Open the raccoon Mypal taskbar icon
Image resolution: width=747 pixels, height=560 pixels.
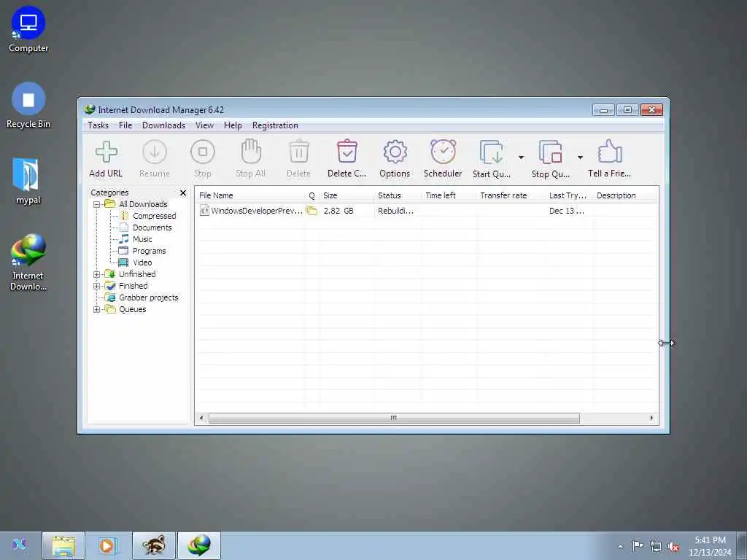154,545
